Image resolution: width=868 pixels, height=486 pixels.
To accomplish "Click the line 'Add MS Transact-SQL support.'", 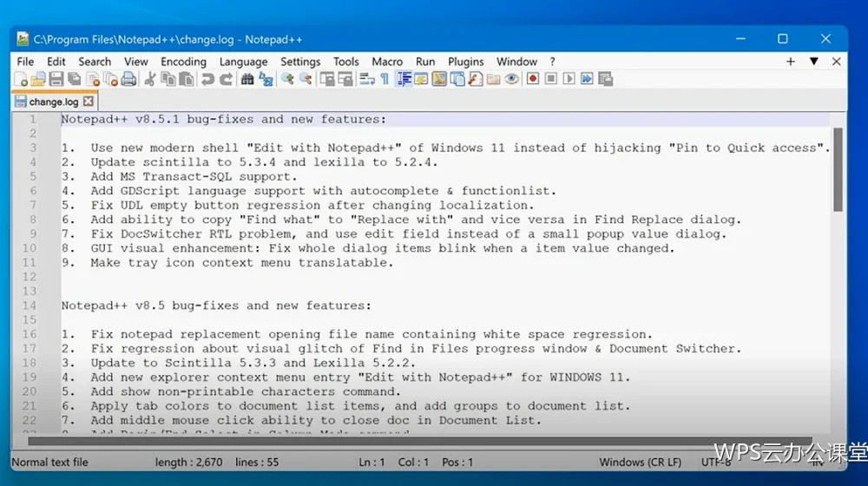I will coord(194,176).
